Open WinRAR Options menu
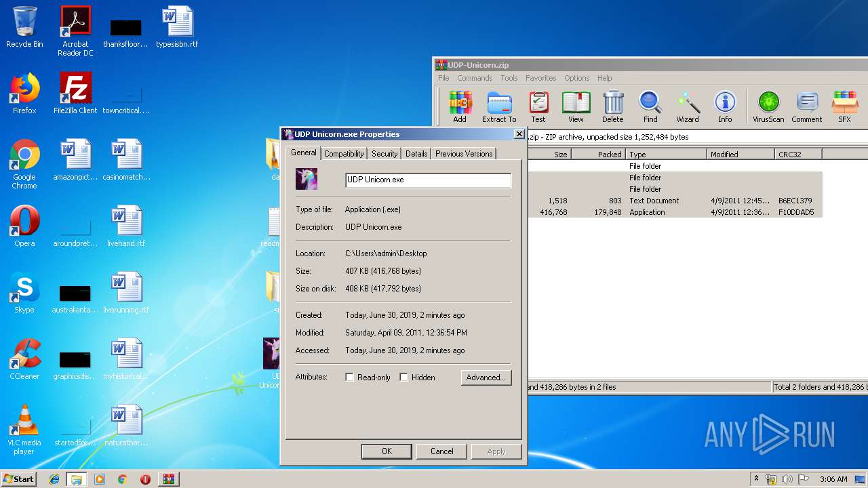 (577, 78)
